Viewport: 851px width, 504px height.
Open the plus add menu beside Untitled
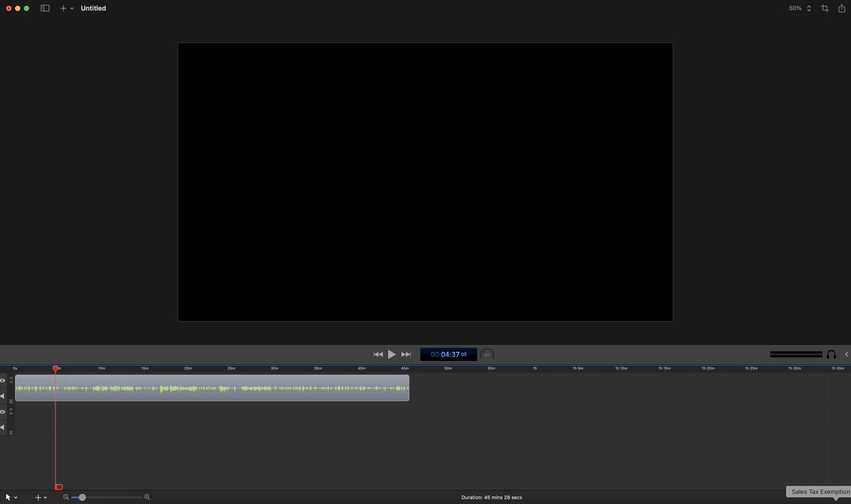click(67, 9)
